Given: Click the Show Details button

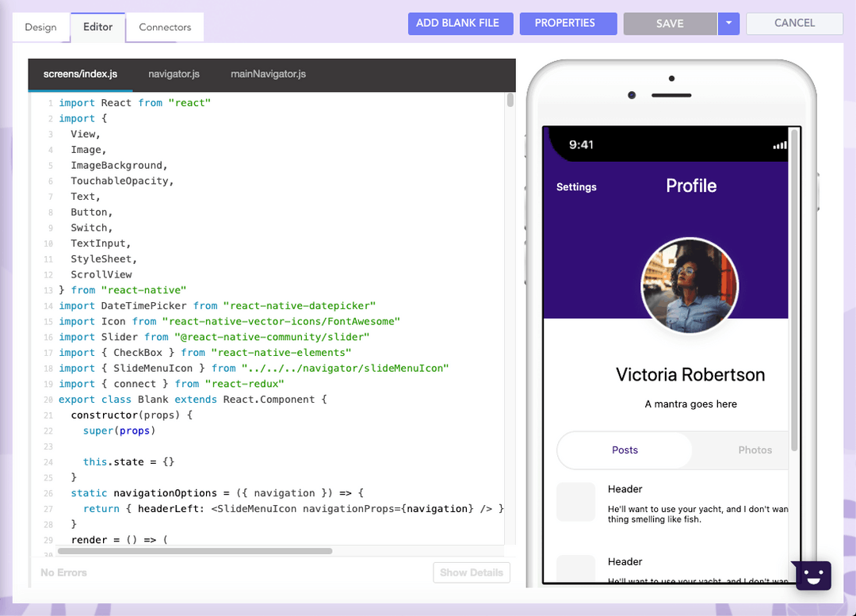Looking at the screenshot, I should 471,572.
